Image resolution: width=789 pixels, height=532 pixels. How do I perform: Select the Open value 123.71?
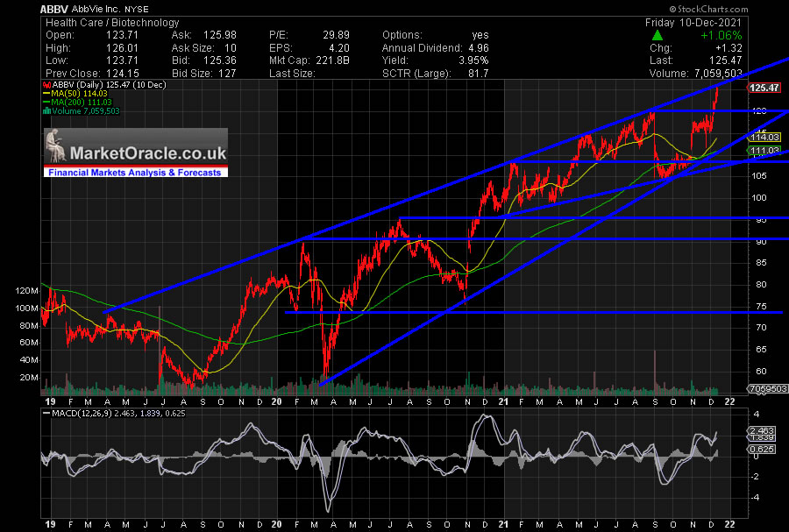coord(122,35)
